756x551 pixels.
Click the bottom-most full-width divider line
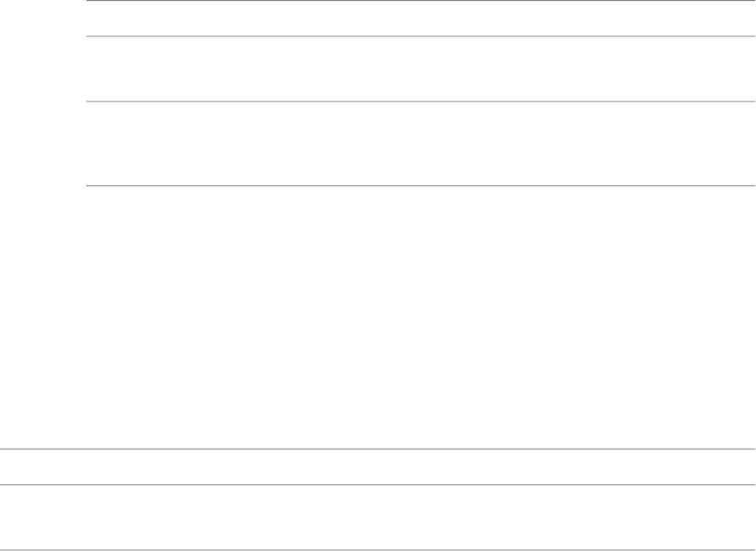click(378, 550)
